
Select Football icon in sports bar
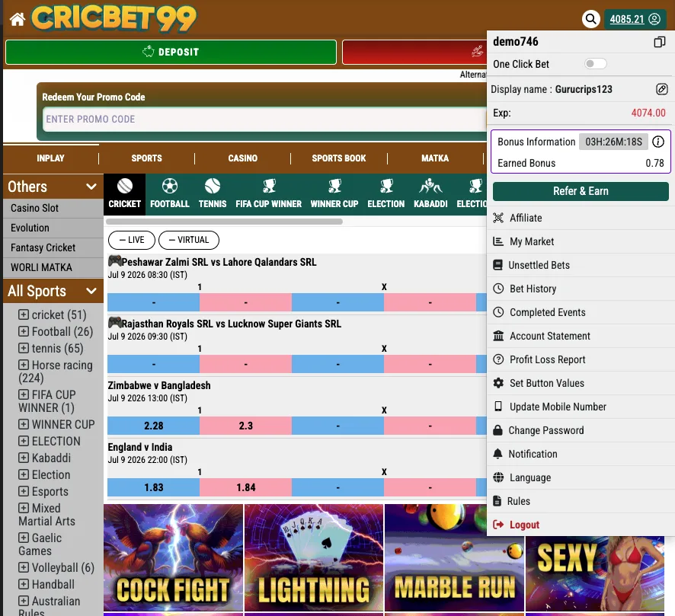(x=170, y=186)
